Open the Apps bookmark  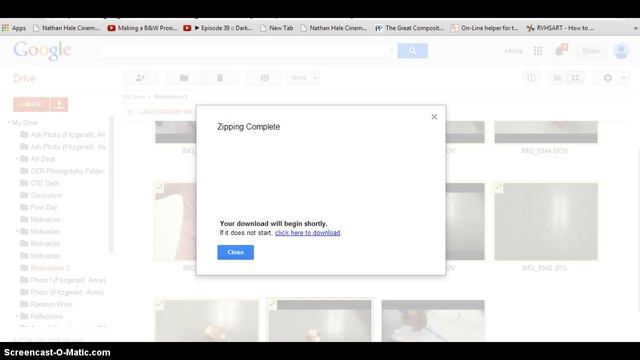(x=14, y=28)
